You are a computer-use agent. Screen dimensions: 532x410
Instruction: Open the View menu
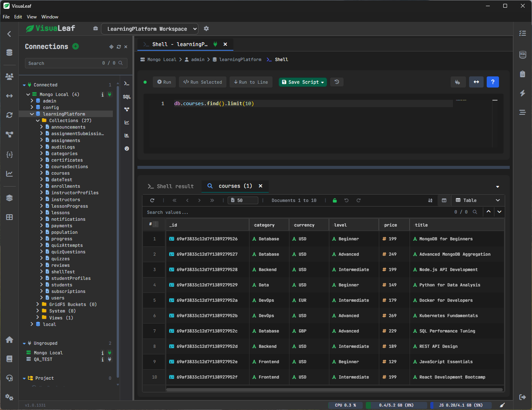point(32,17)
